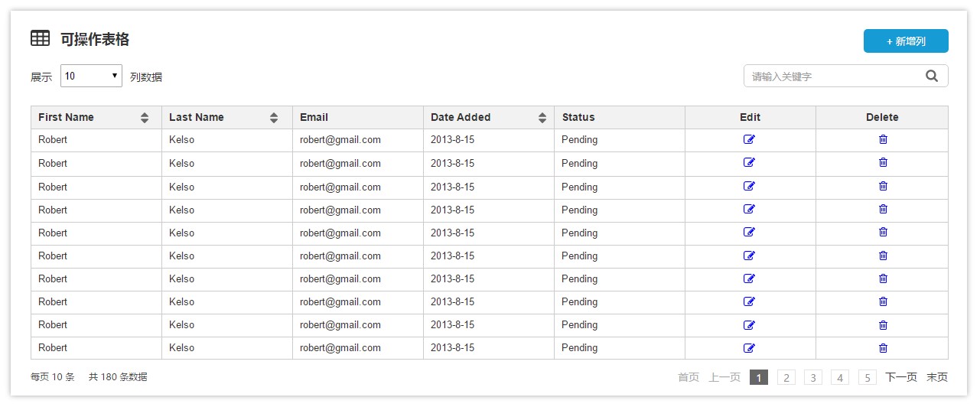Click the keyword search input field
This screenshot has width=980, height=407.
point(832,77)
